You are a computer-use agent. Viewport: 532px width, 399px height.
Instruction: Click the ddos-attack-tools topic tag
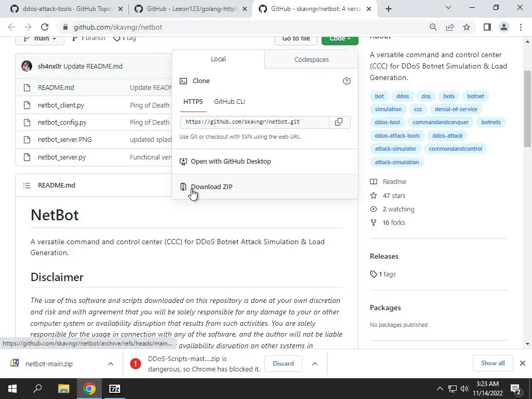(x=397, y=136)
